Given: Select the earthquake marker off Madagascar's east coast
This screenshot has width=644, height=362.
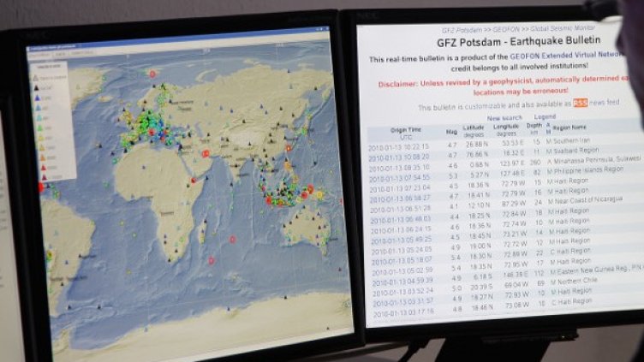Looking at the screenshot, I should [212, 260].
